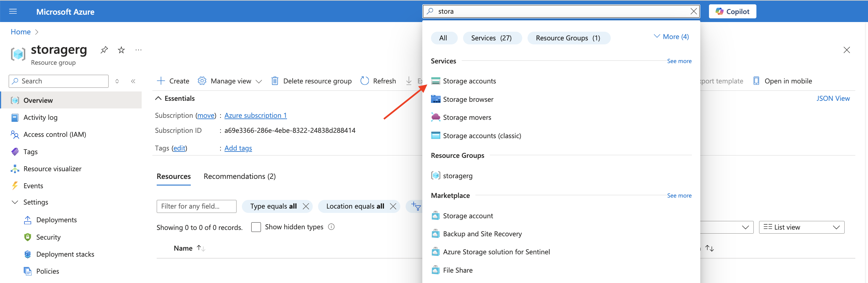Enable the Show hidden types checkbox
The width and height of the screenshot is (868, 283).
(x=256, y=227)
